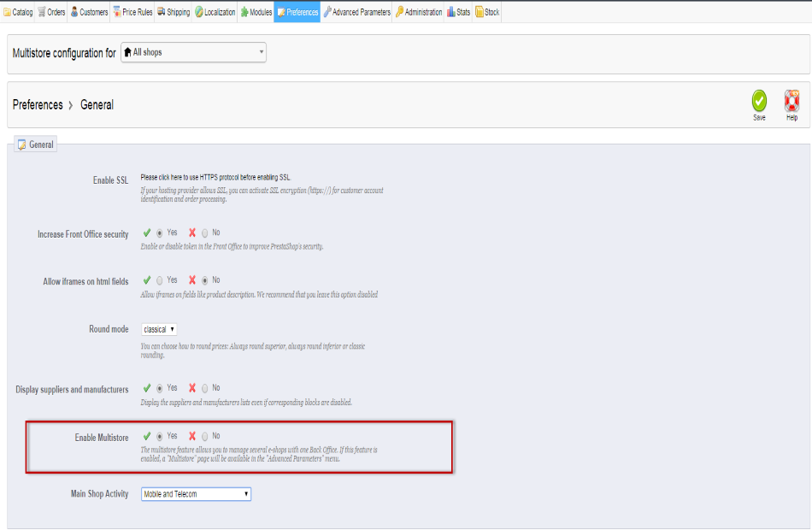Open the Main Shop Activity dropdown
This screenshot has width=812, height=530.
click(196, 494)
